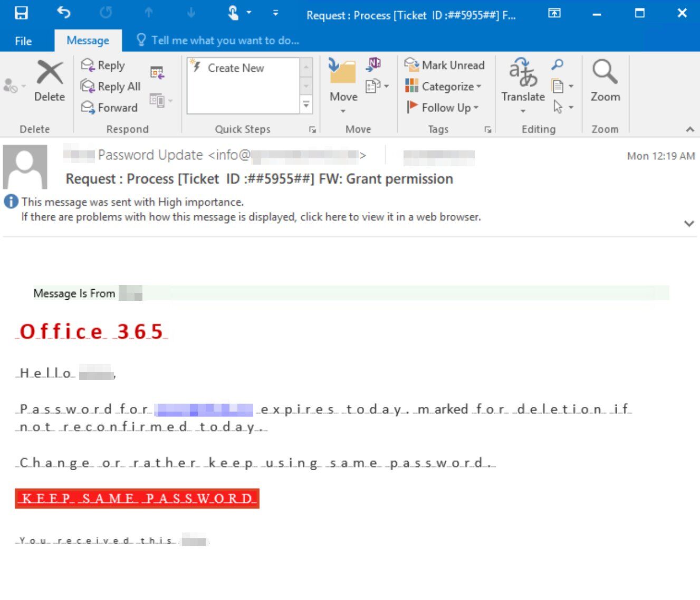Click the Tell me what you want to do box

tap(218, 41)
